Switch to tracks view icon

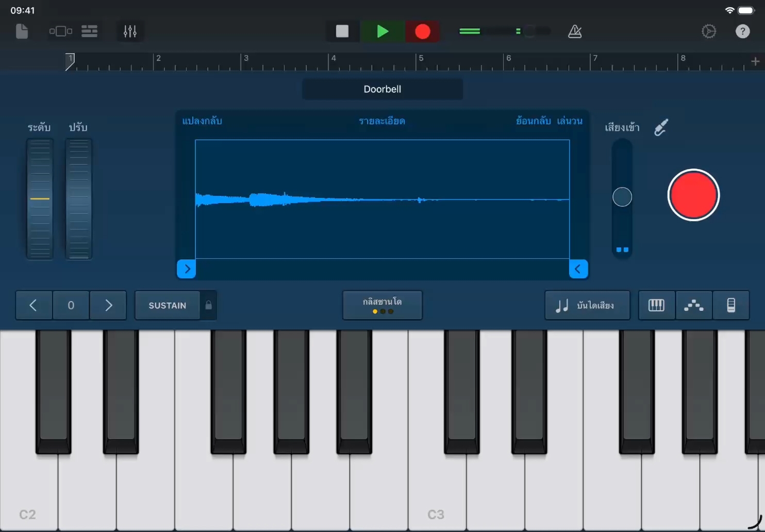[x=89, y=31]
